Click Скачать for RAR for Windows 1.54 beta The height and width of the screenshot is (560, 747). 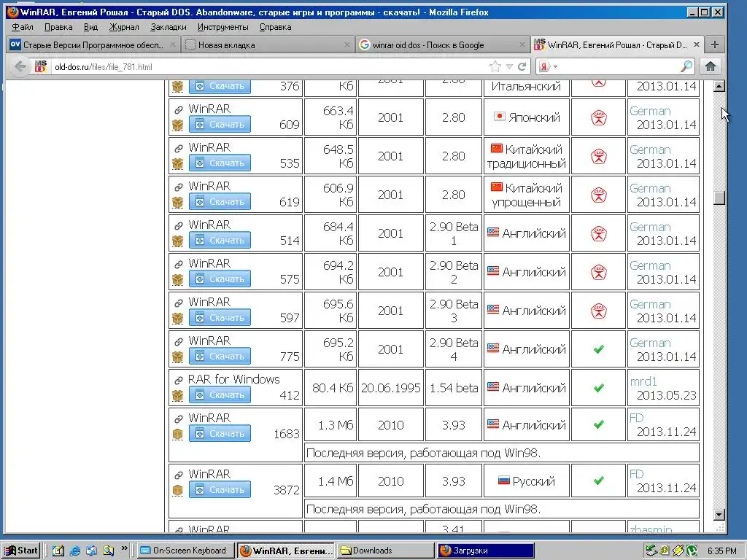click(x=220, y=394)
